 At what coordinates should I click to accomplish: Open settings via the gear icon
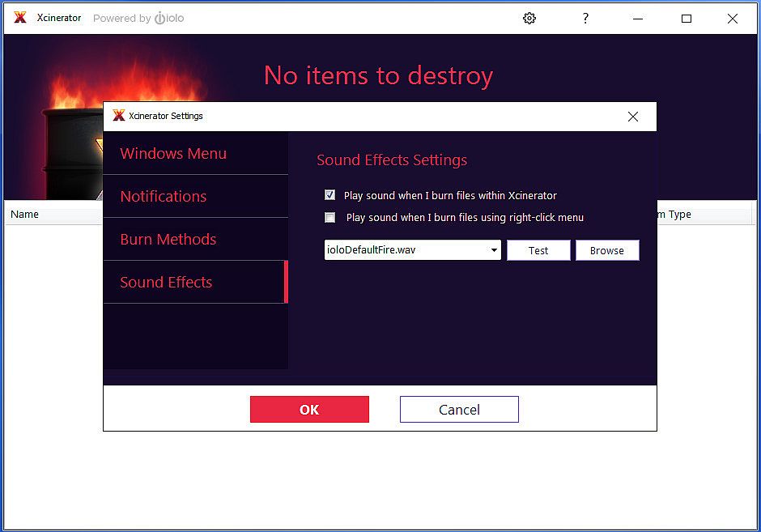(x=529, y=19)
